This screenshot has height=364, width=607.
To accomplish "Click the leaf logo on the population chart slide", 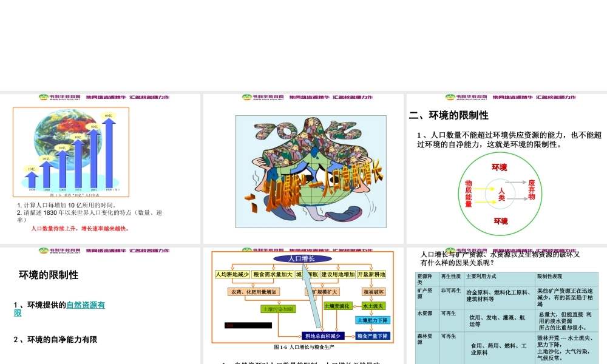I will [41, 97].
